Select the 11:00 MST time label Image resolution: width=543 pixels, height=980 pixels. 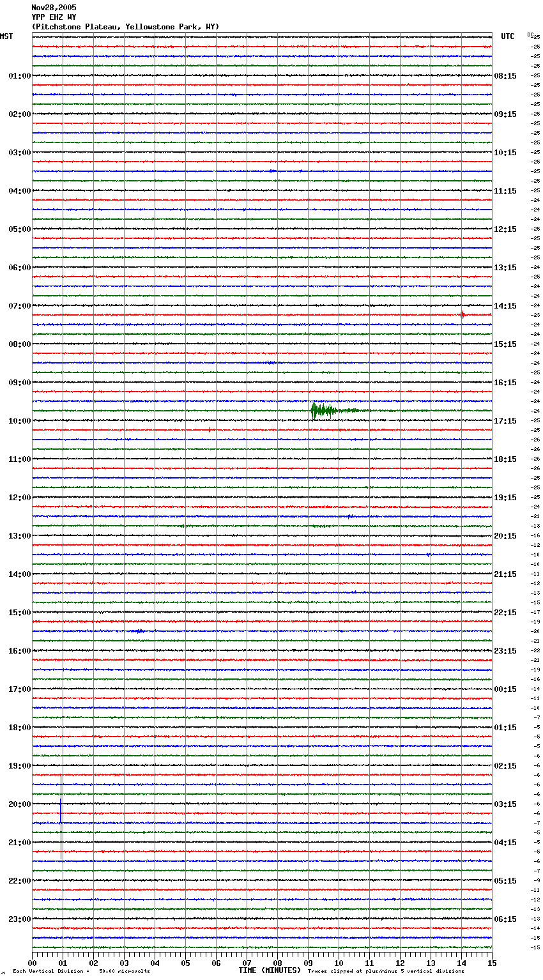coord(19,459)
